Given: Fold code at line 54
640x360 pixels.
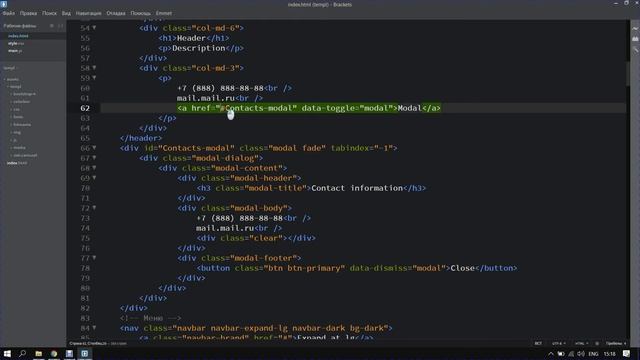Looking at the screenshot, I should coord(94,28).
